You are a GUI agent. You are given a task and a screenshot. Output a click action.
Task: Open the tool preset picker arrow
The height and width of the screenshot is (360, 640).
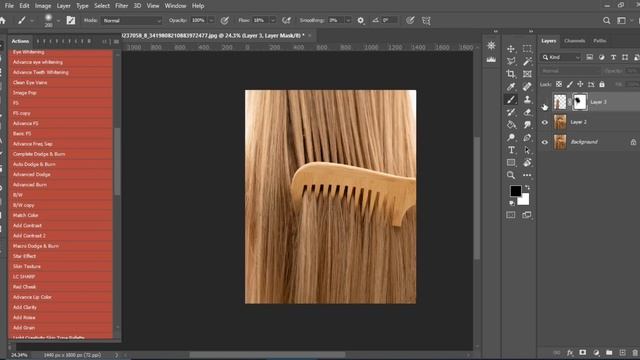point(32,20)
